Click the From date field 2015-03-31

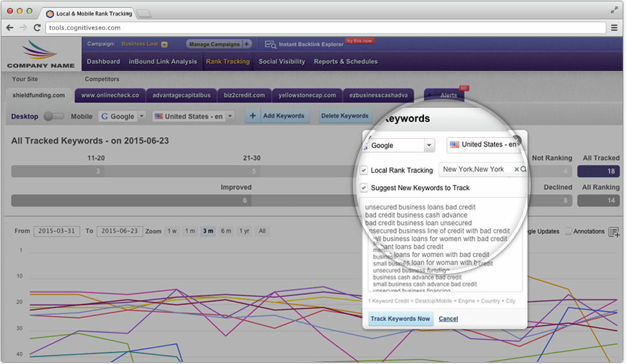coord(57,231)
